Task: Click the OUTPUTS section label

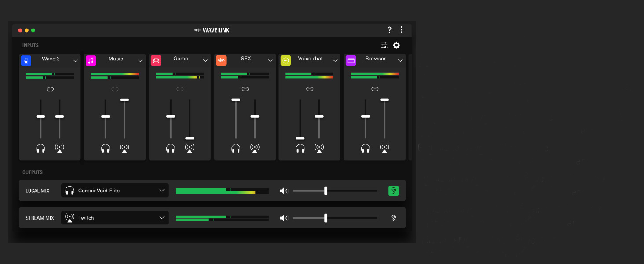Action: 33,172
